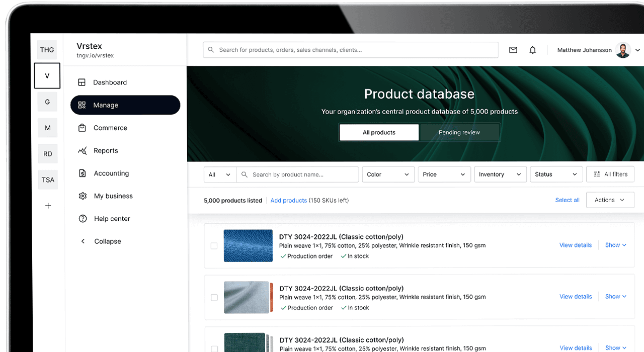Tick checkbox of first DTY 3024-2022JL product
Image resolution: width=644 pixels, height=352 pixels.
coord(214,246)
